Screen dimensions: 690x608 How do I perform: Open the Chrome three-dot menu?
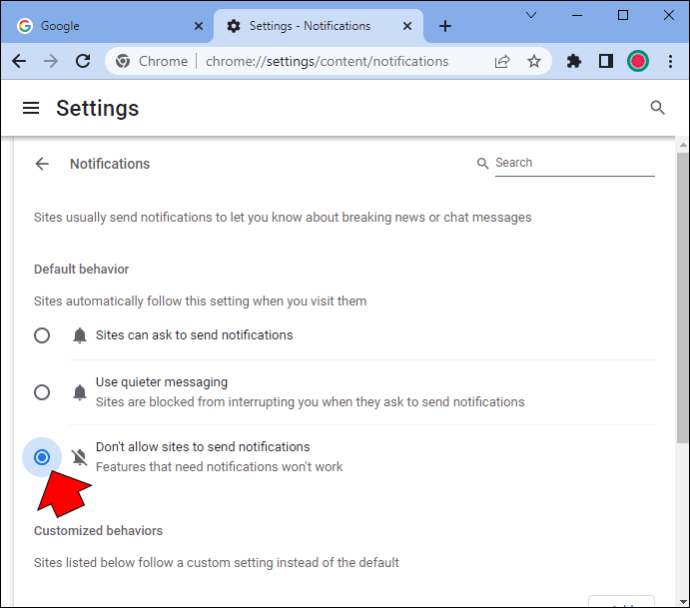click(670, 61)
